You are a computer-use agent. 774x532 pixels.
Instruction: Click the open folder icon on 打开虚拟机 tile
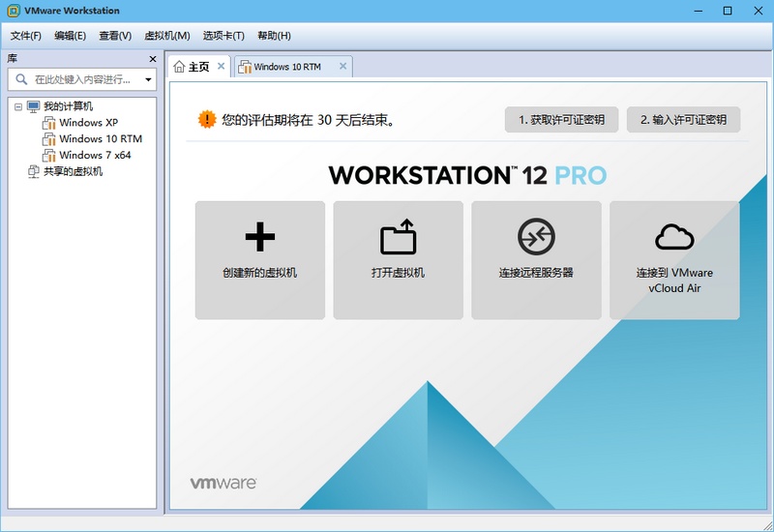coord(398,237)
